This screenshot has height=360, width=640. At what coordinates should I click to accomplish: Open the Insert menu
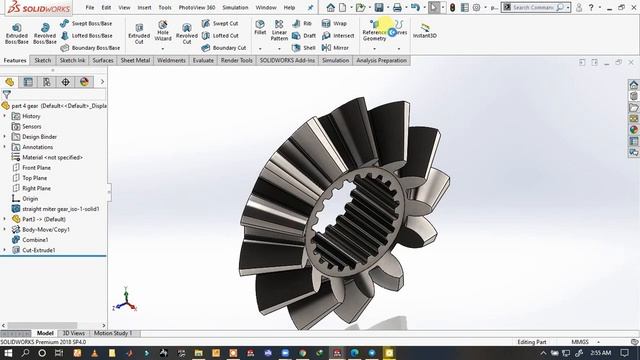click(144, 7)
